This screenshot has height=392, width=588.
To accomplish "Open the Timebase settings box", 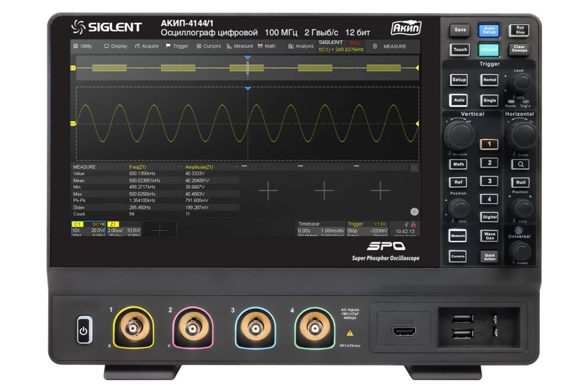I will pos(320,228).
